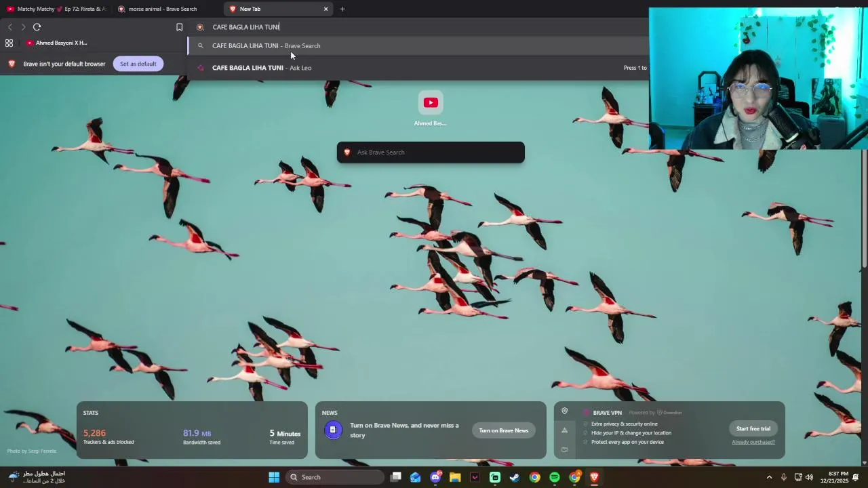Open Discord from the taskbar
868x488 pixels.
[x=435, y=477]
